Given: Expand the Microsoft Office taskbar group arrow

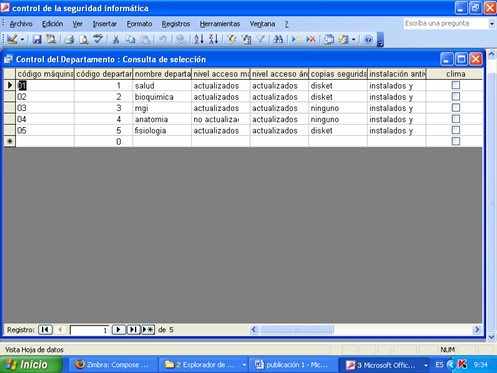Looking at the screenshot, I should 426,365.
